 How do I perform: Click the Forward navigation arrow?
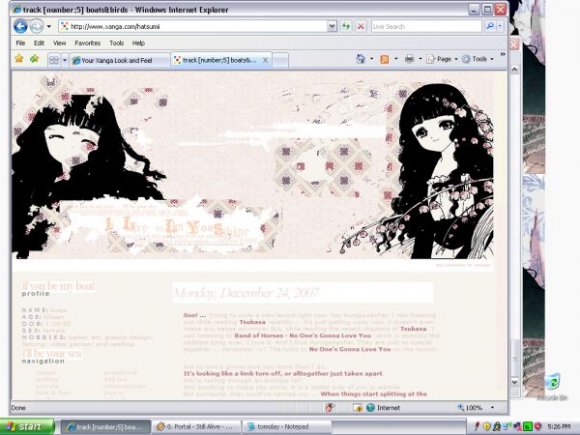36,26
